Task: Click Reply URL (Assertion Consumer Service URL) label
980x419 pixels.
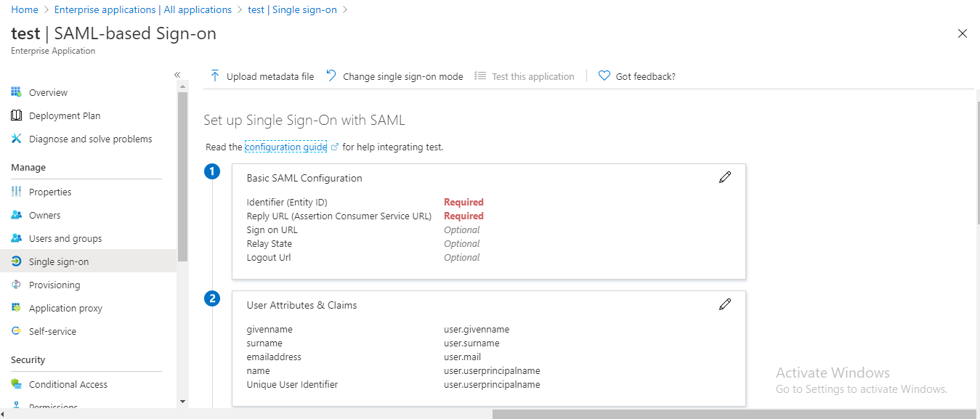Action: [339, 216]
